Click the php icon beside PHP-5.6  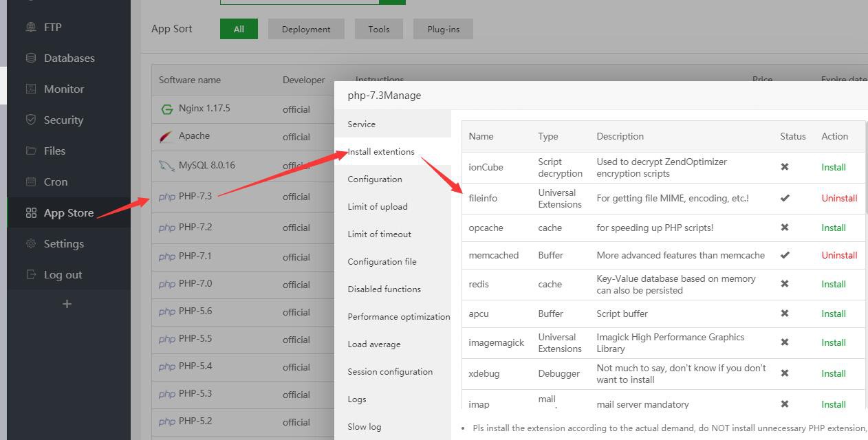coord(167,311)
